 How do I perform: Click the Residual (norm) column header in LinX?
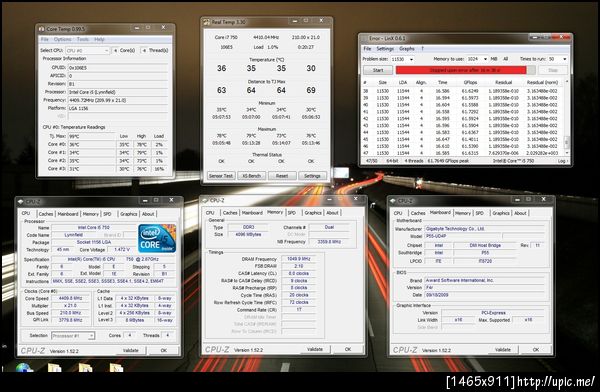(x=542, y=82)
